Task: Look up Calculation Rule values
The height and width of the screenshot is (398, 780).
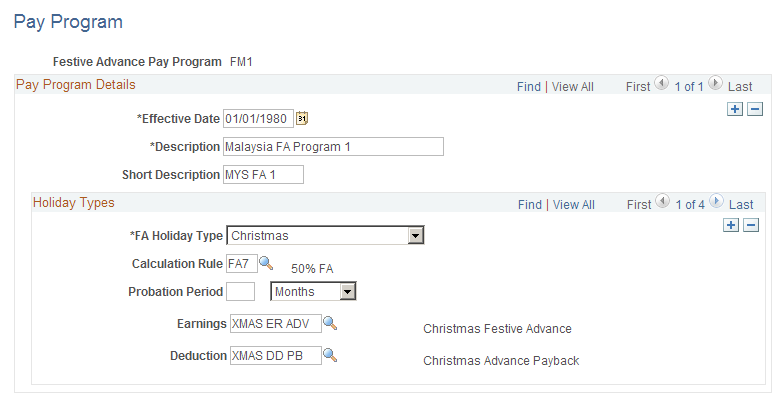Action: [x=266, y=263]
